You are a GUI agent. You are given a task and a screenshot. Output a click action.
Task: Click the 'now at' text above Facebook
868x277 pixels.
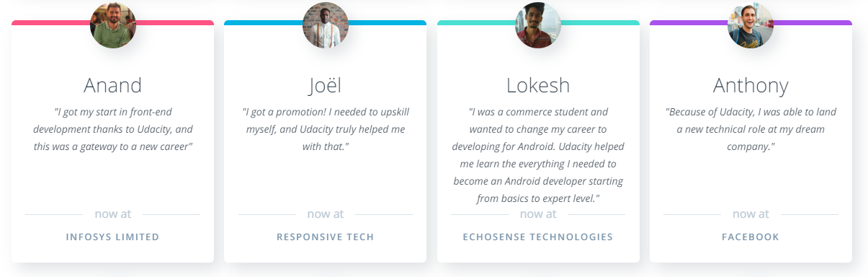click(751, 214)
